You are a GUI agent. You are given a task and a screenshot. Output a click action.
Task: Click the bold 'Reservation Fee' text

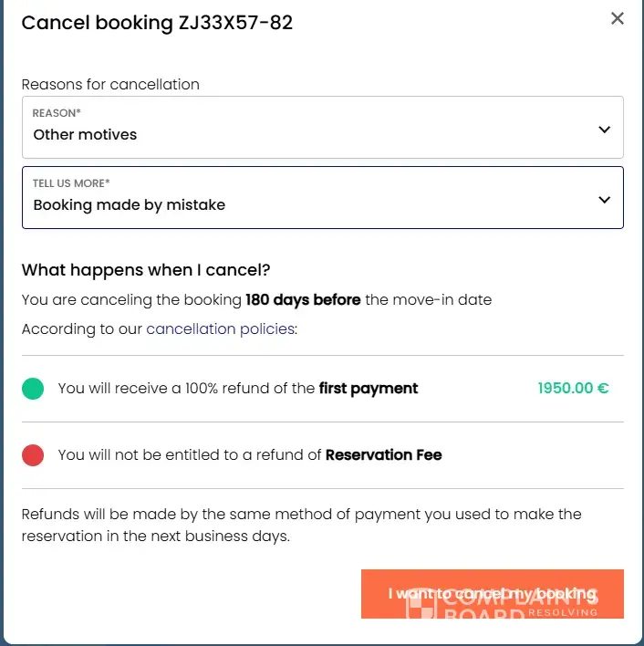pos(383,454)
